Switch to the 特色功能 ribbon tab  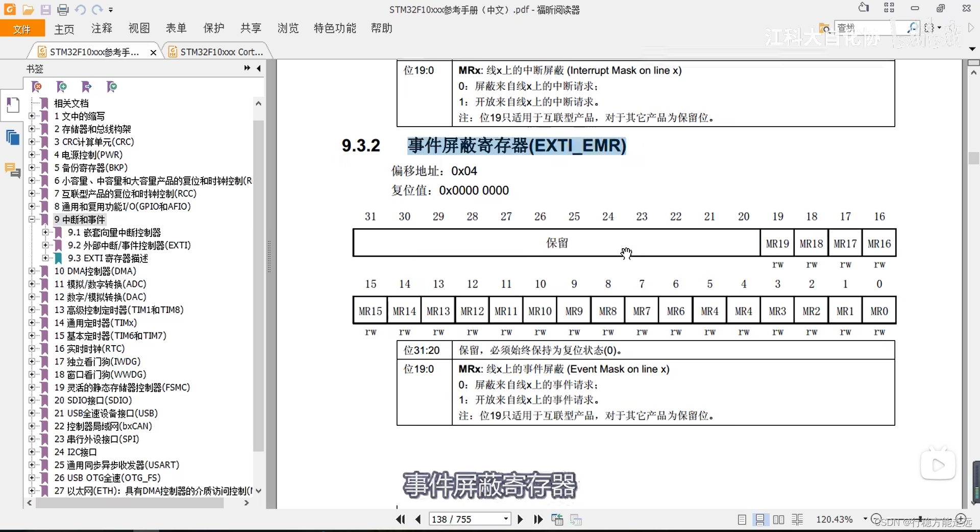[335, 28]
